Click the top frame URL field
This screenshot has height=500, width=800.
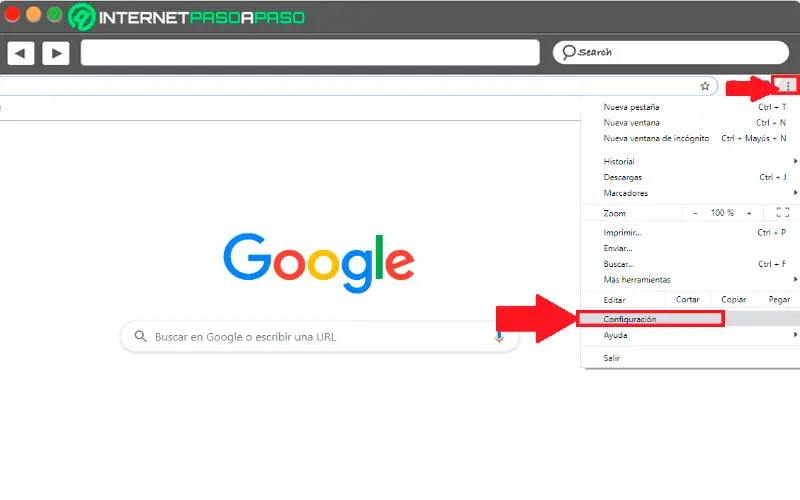[310, 53]
